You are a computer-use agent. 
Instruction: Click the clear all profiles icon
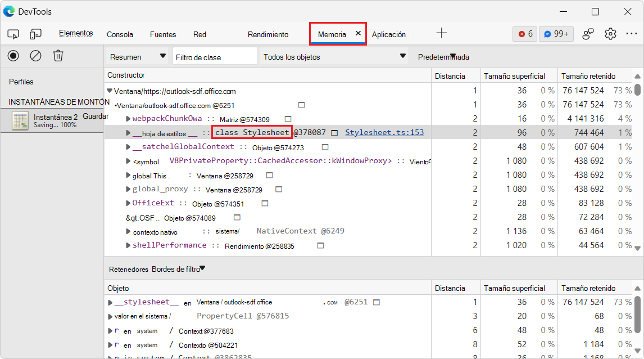(x=36, y=56)
